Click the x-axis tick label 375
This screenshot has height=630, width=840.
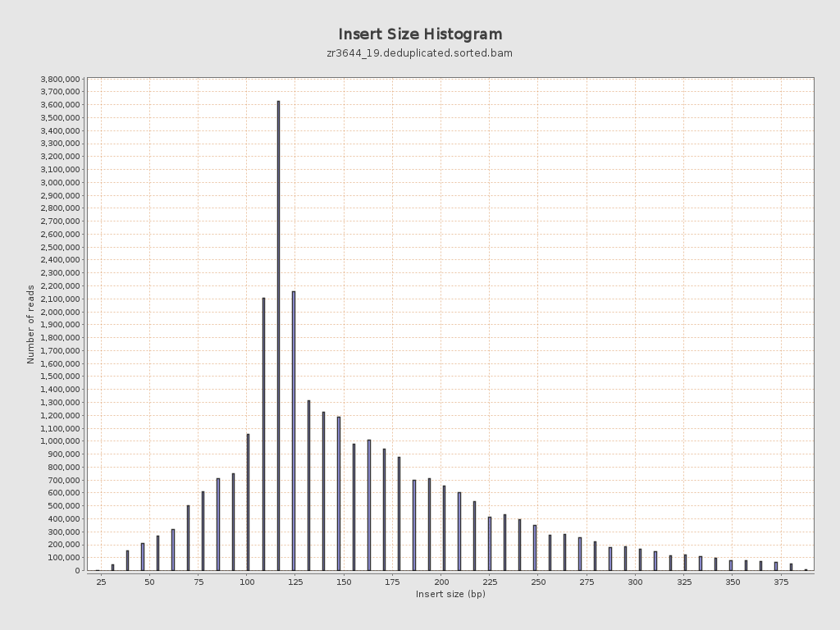(781, 582)
